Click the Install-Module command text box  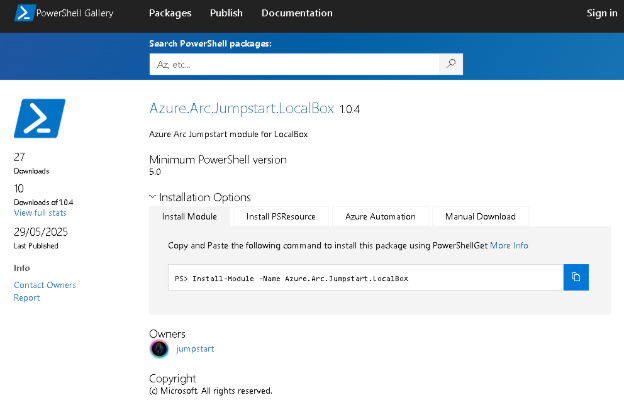pyautogui.click(x=366, y=277)
